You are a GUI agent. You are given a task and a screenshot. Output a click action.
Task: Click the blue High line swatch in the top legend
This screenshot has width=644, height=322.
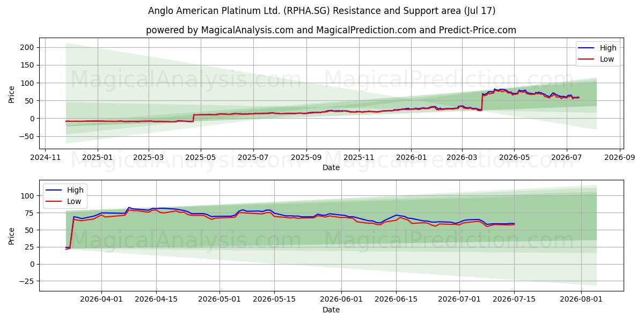coord(587,48)
